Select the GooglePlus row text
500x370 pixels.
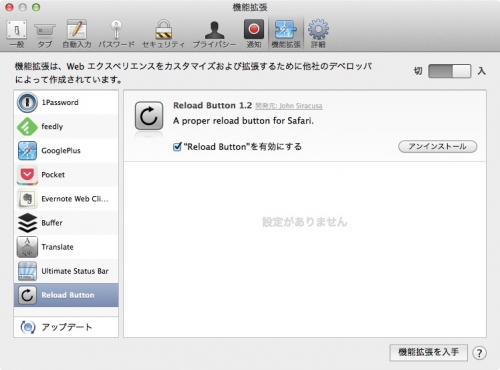(61, 151)
